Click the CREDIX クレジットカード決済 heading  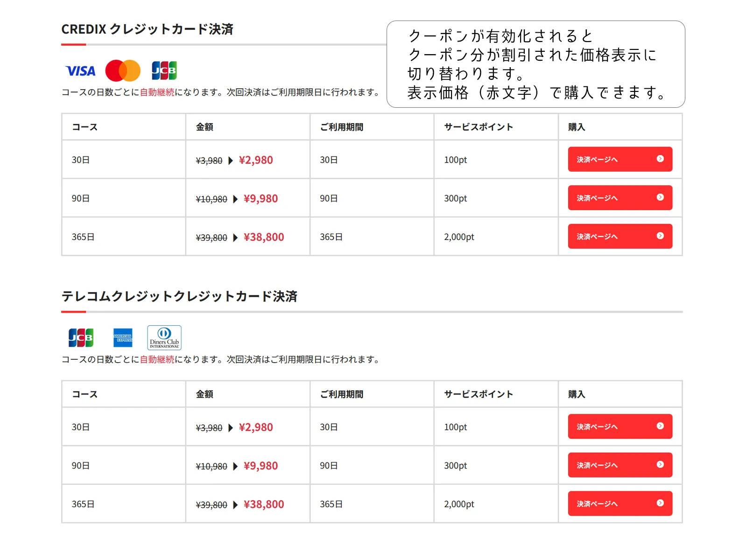pyautogui.click(x=147, y=29)
